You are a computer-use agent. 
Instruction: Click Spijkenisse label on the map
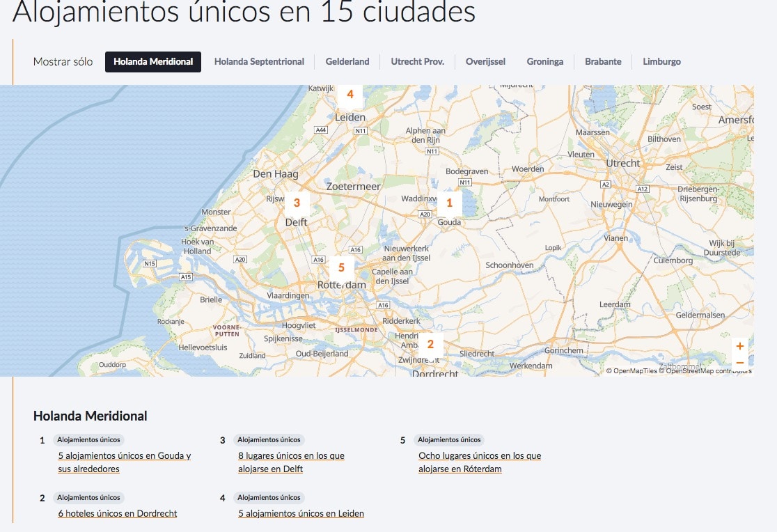283,338
